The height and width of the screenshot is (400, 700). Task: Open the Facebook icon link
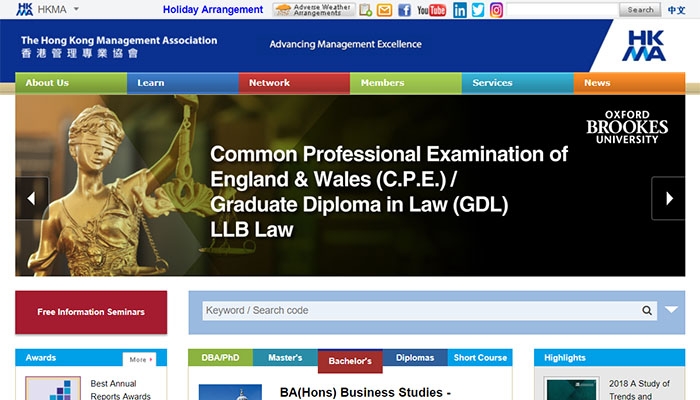[x=404, y=10]
